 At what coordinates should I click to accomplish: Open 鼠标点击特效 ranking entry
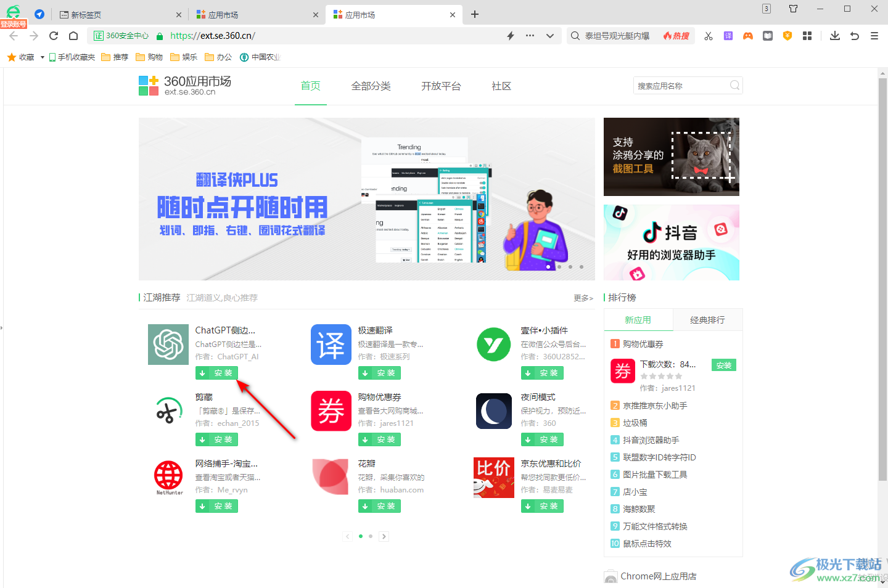coord(647,544)
